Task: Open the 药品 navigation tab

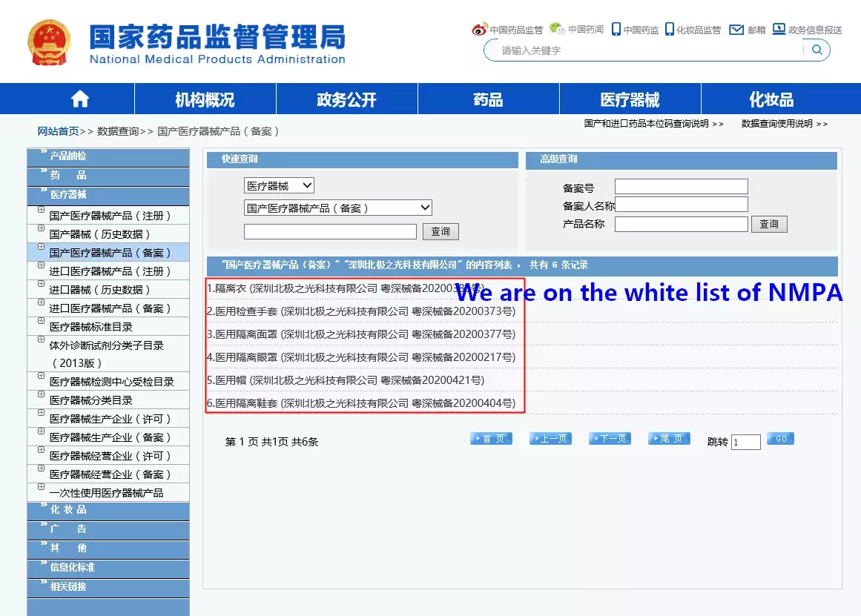Action: [x=488, y=99]
